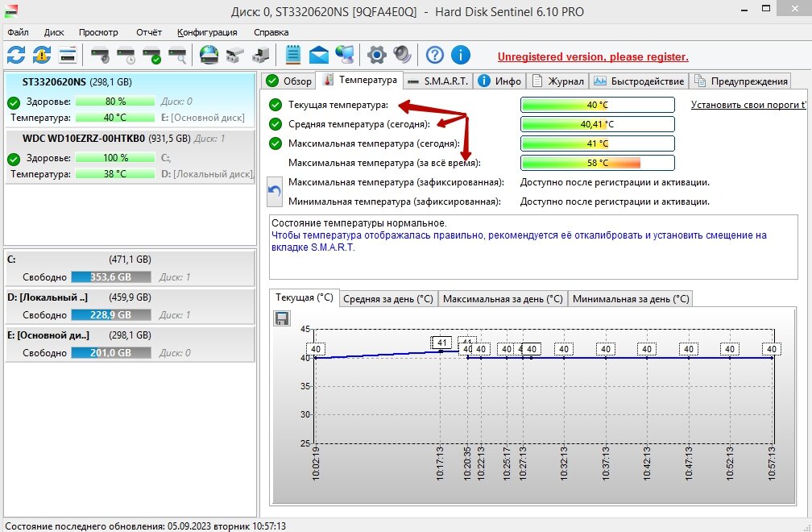Click the health check icon of ST3320620NS
The height and width of the screenshot is (532, 812).
pyautogui.click(x=14, y=102)
